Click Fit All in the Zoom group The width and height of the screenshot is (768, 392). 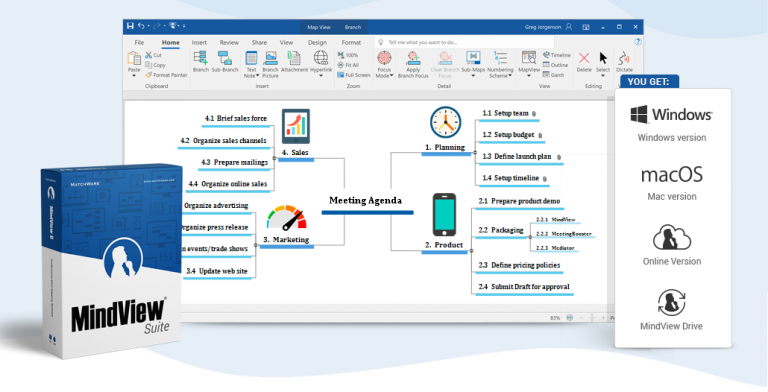pyautogui.click(x=348, y=65)
